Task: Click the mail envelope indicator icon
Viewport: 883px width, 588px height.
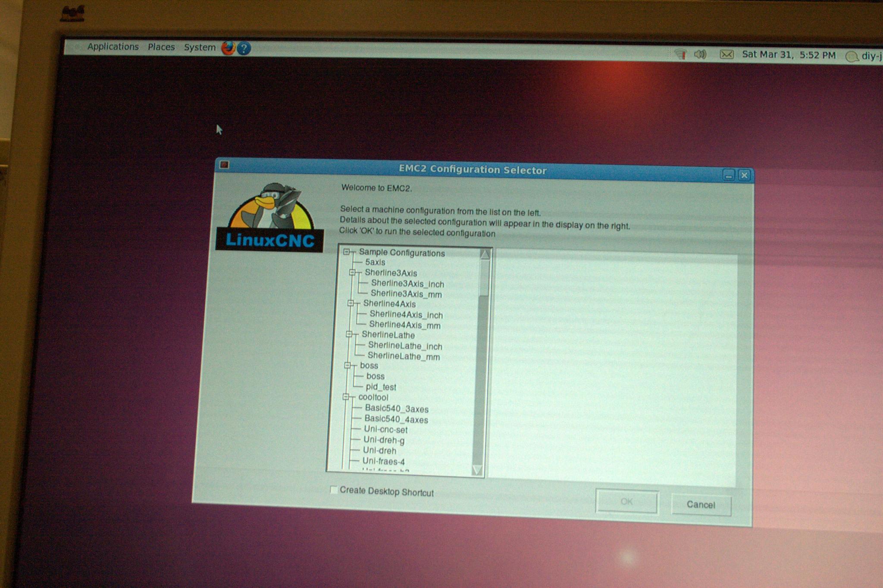Action: pyautogui.click(x=726, y=54)
